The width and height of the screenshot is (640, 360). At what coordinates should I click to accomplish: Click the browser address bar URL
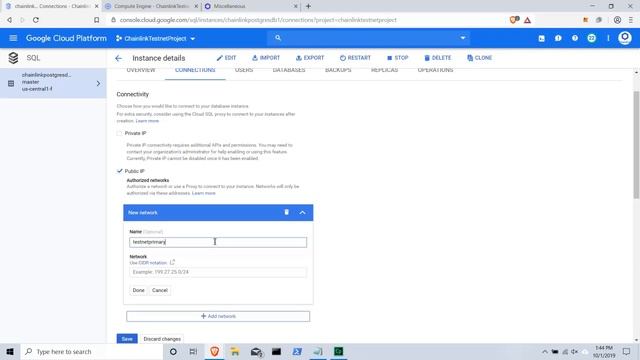click(x=258, y=20)
